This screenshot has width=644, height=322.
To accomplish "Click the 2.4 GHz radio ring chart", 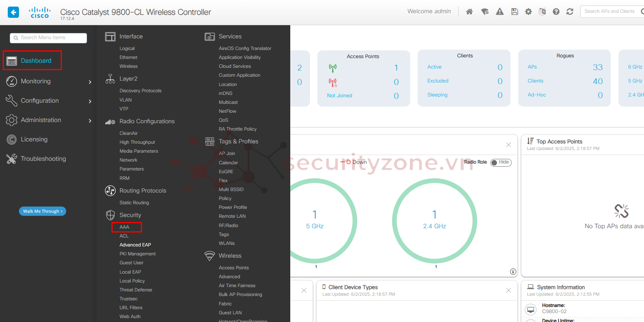I will click(x=435, y=221).
